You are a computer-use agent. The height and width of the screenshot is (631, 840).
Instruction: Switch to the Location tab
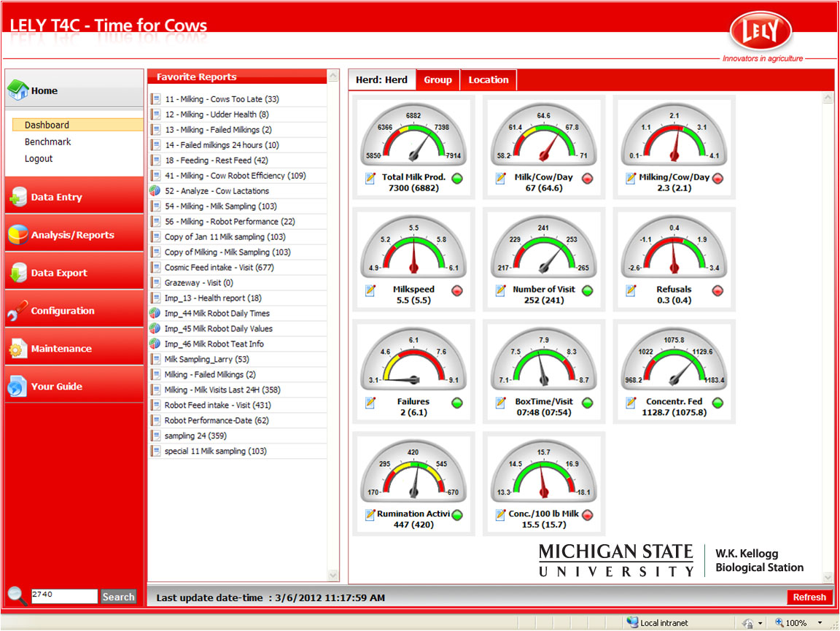(488, 80)
